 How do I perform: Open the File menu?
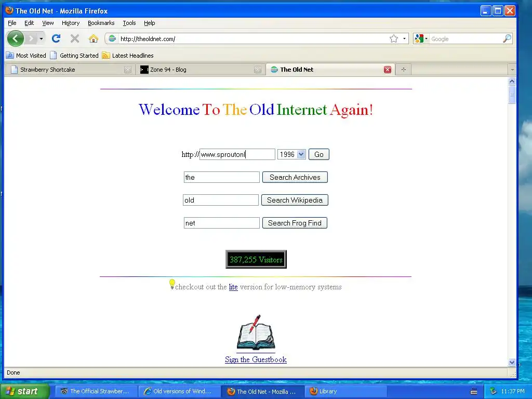tap(12, 23)
